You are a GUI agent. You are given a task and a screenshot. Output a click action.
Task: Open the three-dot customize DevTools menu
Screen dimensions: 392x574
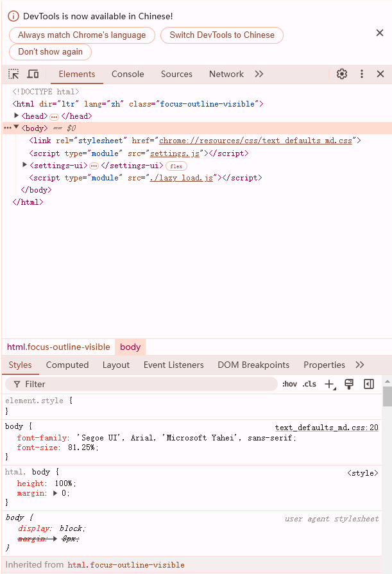[x=362, y=74]
